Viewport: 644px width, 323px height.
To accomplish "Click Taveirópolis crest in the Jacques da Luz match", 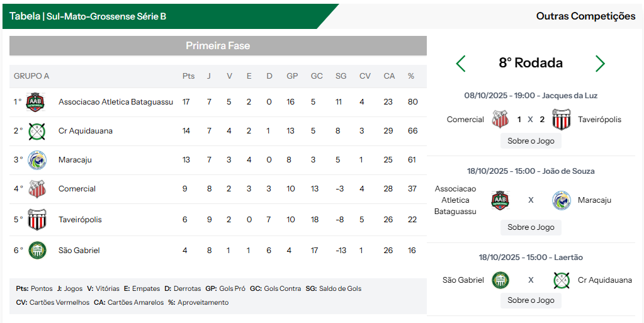I will pos(561,119).
